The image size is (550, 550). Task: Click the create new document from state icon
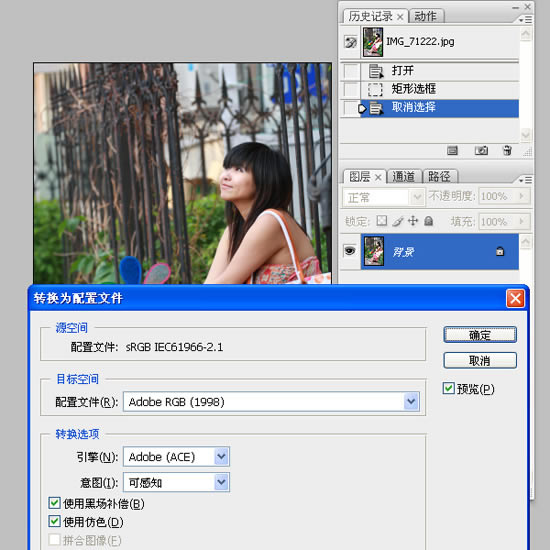click(x=452, y=151)
